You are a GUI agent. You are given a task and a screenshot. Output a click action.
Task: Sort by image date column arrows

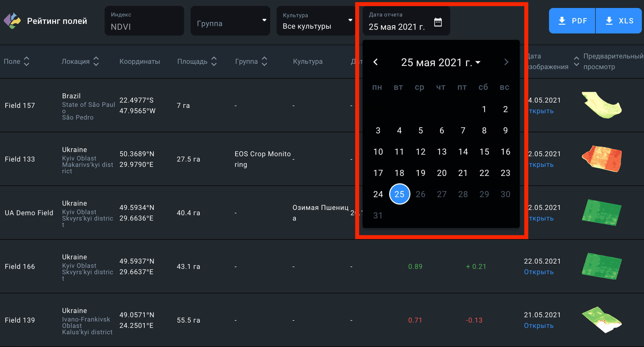[576, 61]
